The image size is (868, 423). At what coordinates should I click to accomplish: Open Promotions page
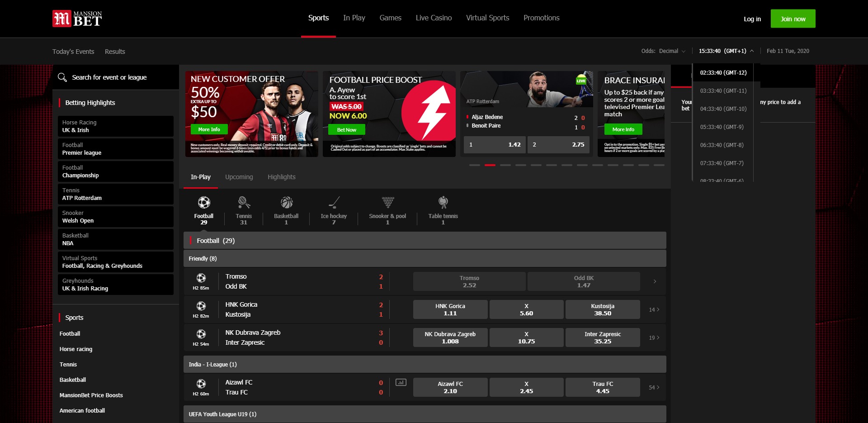pyautogui.click(x=541, y=18)
